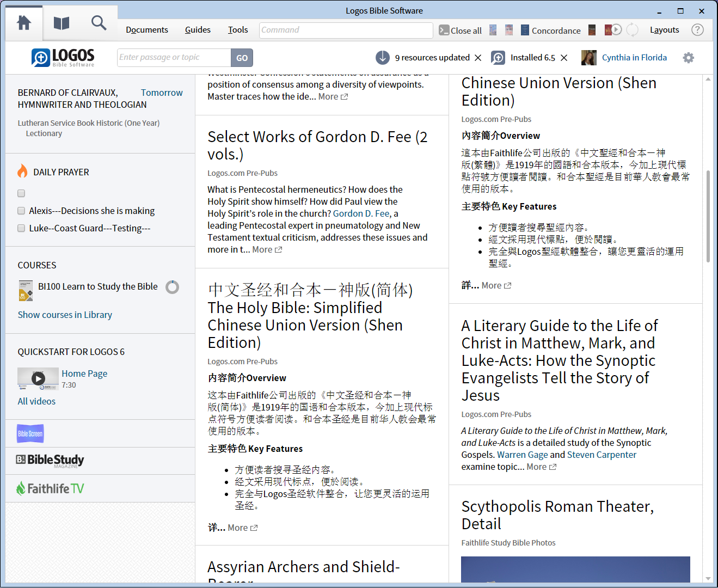Image resolution: width=718 pixels, height=588 pixels.
Task: Open the Documents menu
Action: (x=147, y=30)
